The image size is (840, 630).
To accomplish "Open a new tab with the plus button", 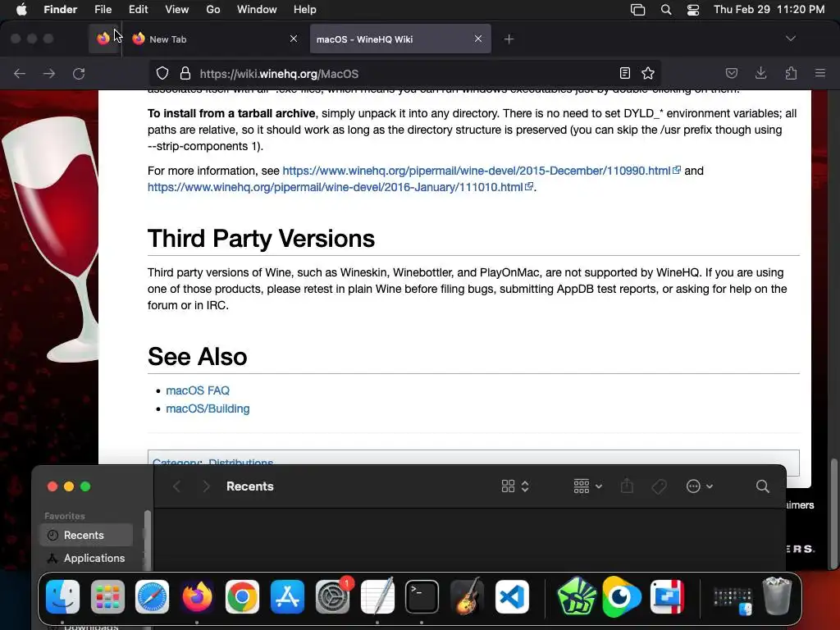I will [x=509, y=39].
